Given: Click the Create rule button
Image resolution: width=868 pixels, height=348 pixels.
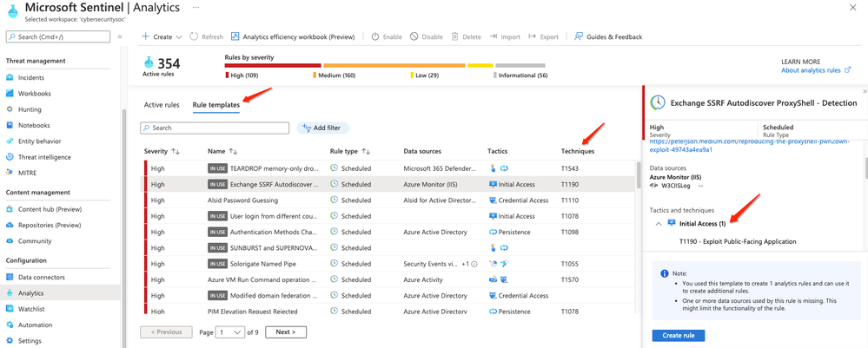Looking at the screenshot, I should [x=678, y=335].
